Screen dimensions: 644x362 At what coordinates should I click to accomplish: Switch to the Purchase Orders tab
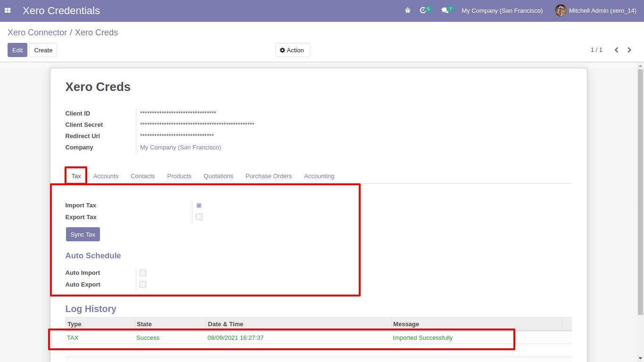269,176
